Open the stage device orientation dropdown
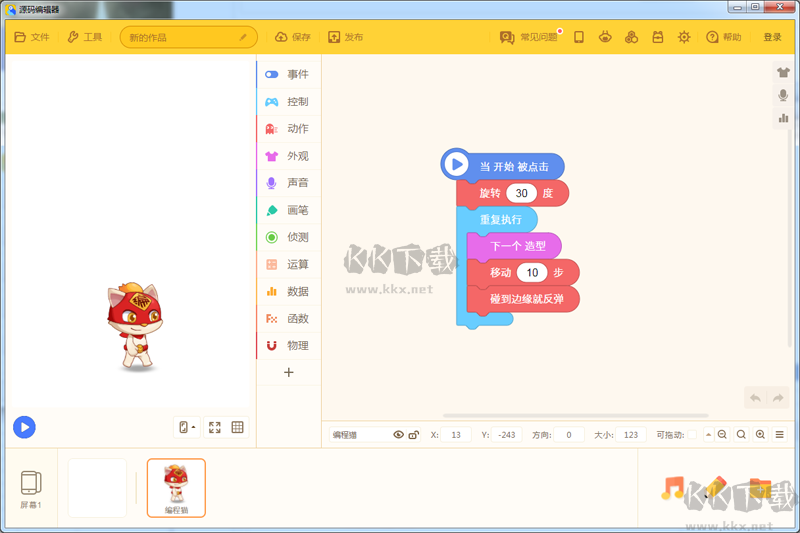800x533 pixels. (187, 427)
